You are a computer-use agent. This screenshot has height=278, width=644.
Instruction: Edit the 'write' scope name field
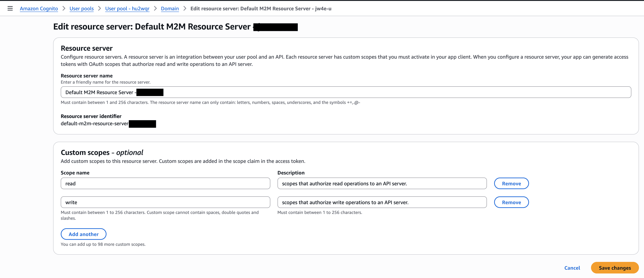(165, 202)
